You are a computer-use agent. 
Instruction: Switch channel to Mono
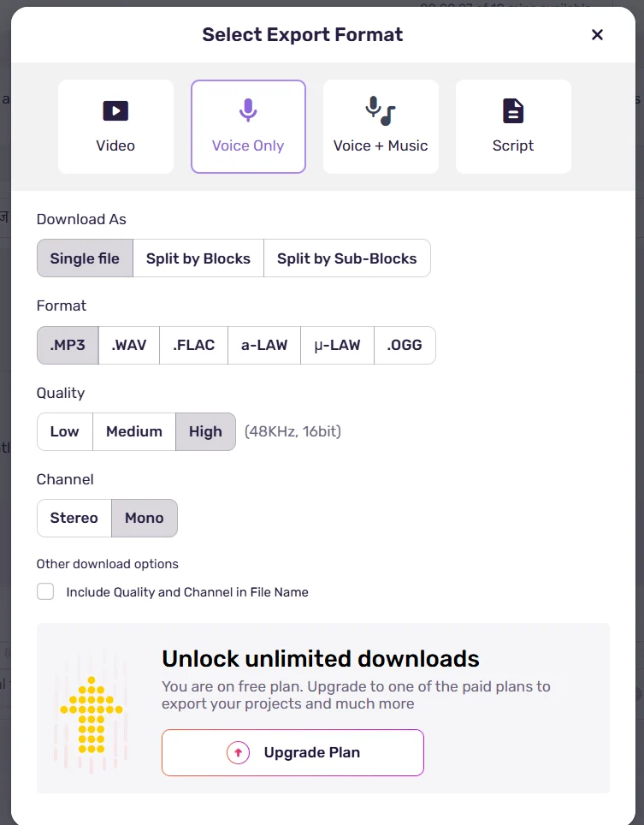click(x=144, y=518)
